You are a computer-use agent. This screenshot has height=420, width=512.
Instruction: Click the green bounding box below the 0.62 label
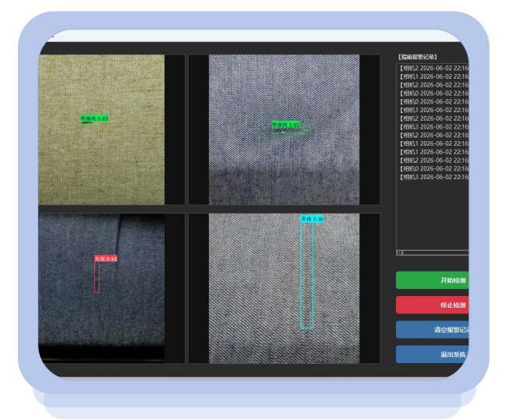pos(291,131)
